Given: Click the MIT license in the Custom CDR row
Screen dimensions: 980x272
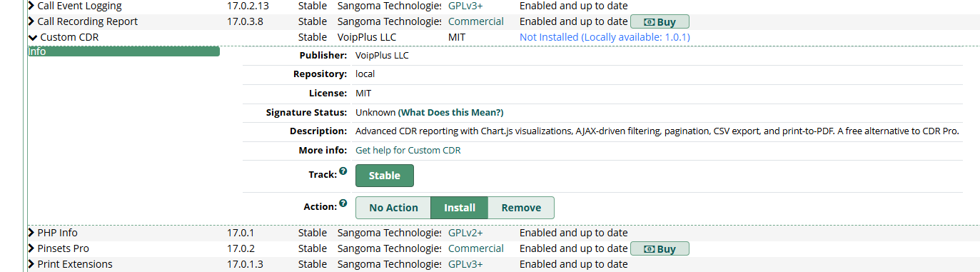Looking at the screenshot, I should [458, 37].
